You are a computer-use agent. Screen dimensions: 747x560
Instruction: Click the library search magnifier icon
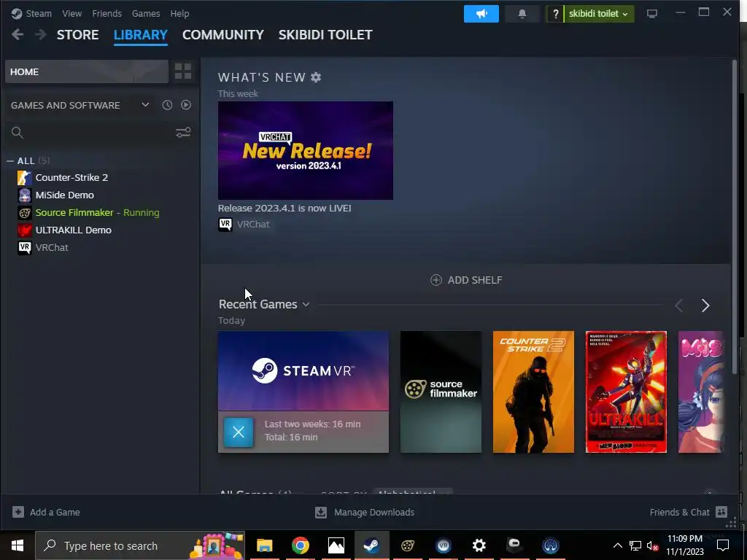(18, 133)
